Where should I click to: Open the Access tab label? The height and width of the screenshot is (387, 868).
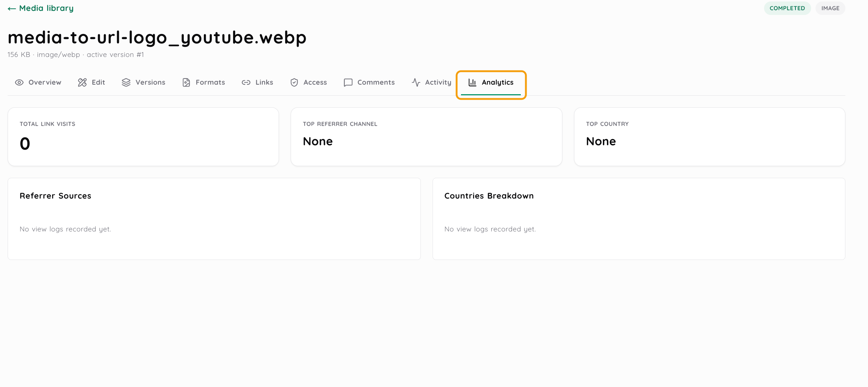pos(315,83)
